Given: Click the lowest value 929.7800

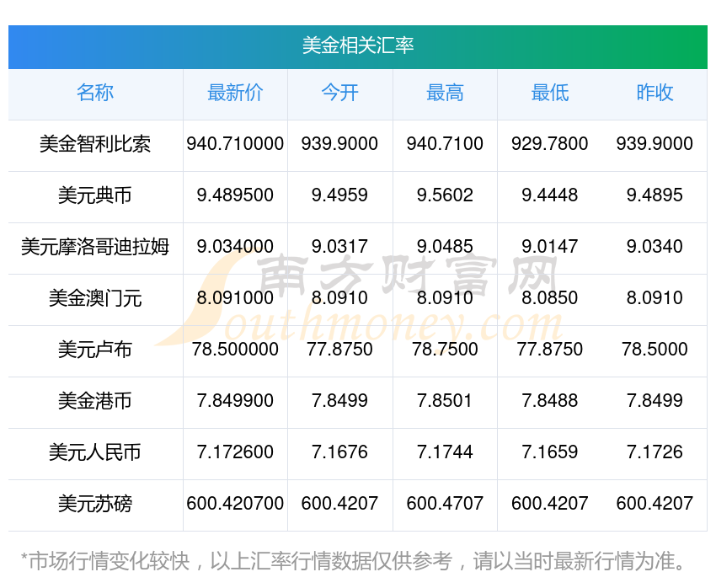Looking at the screenshot, I should 550,144.
